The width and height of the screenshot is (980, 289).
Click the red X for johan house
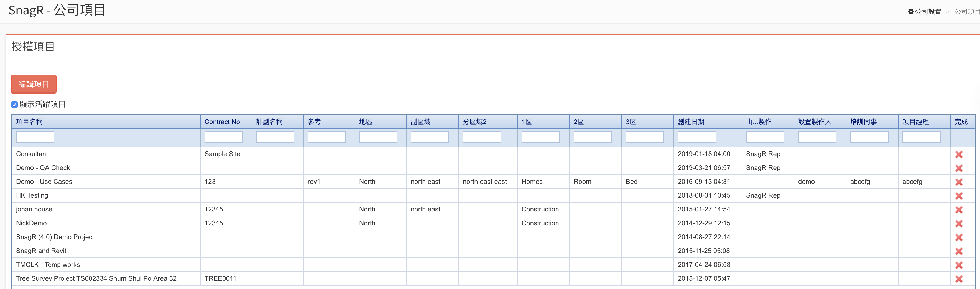tap(959, 210)
